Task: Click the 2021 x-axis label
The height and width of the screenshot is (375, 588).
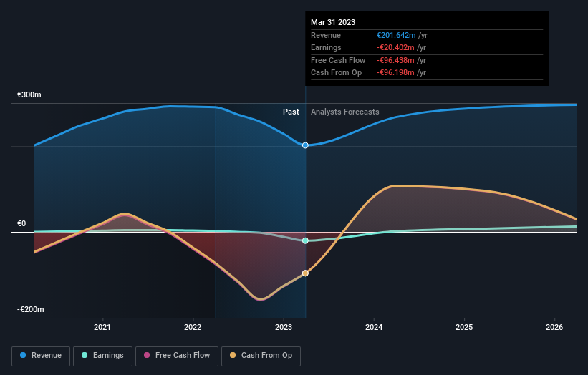Action: (102, 328)
